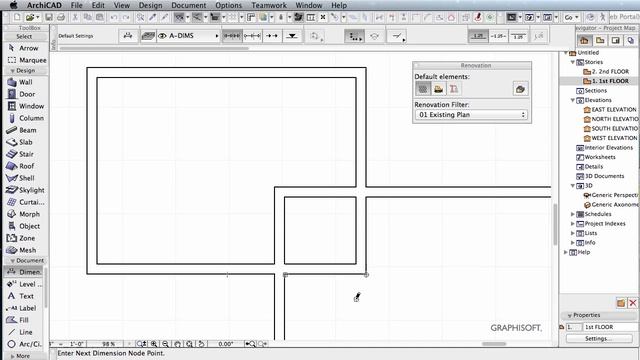Viewport: 640px width, 360px height.
Task: Click the Info Box horizontal scrollbar
Action: (154, 48)
